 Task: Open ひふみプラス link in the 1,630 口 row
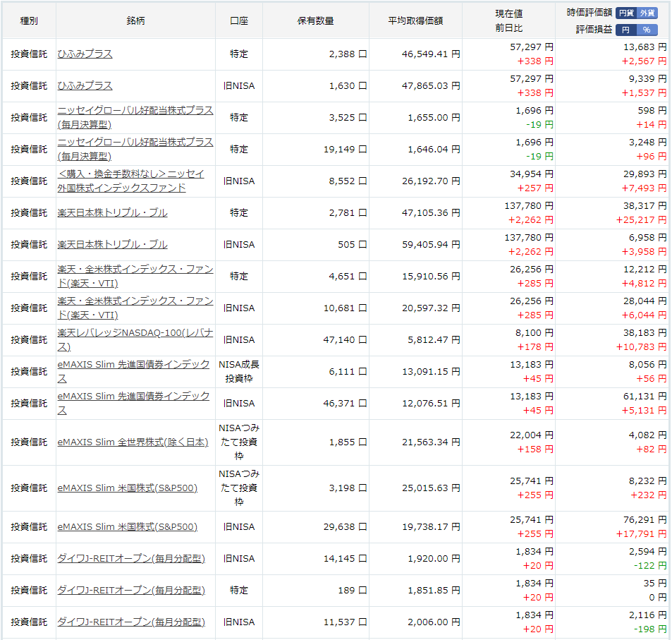[85, 86]
